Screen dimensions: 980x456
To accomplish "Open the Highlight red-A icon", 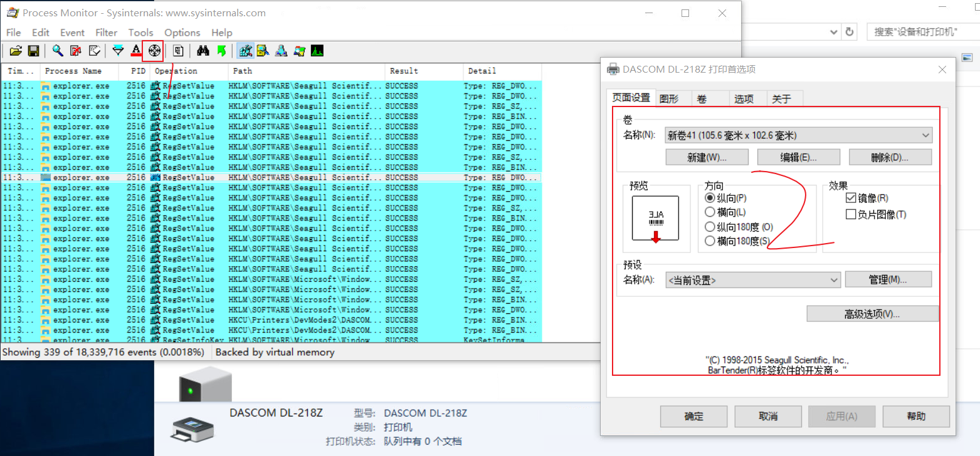I will [x=136, y=51].
